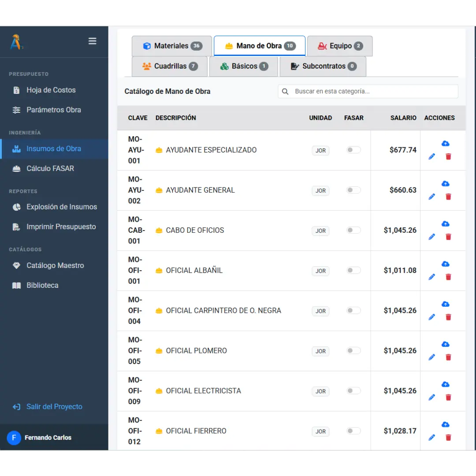
Task: Click the SALARIO column header
Action: [x=403, y=118]
